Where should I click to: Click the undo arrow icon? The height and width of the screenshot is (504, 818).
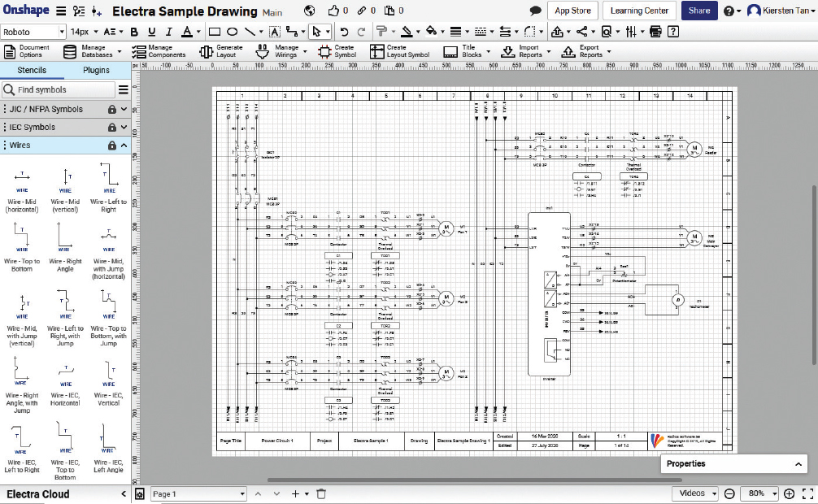[x=342, y=32]
